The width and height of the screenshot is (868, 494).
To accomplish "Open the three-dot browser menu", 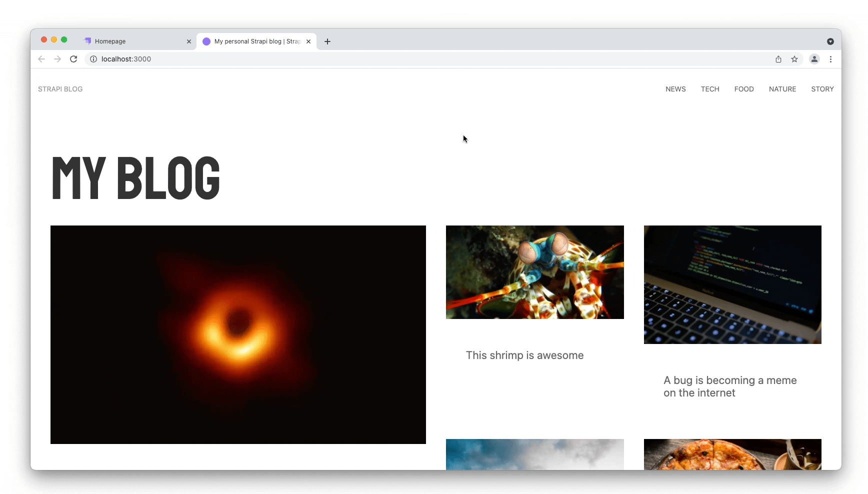I will pyautogui.click(x=830, y=59).
